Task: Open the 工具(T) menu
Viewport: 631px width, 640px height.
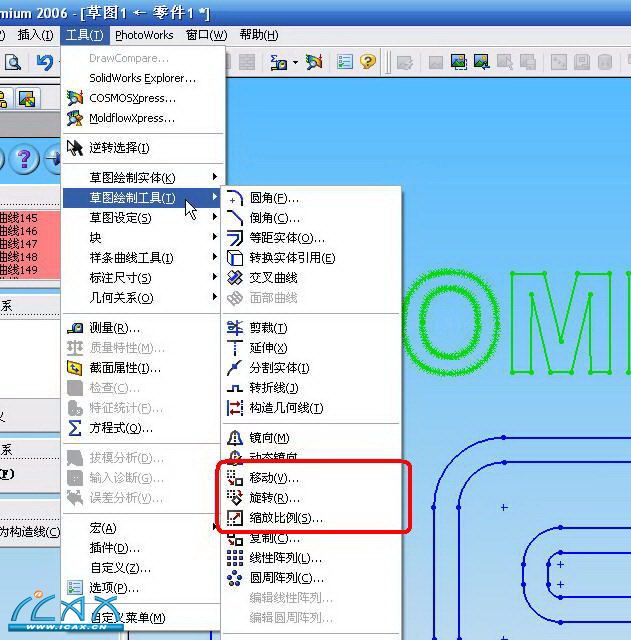Action: 84,35
